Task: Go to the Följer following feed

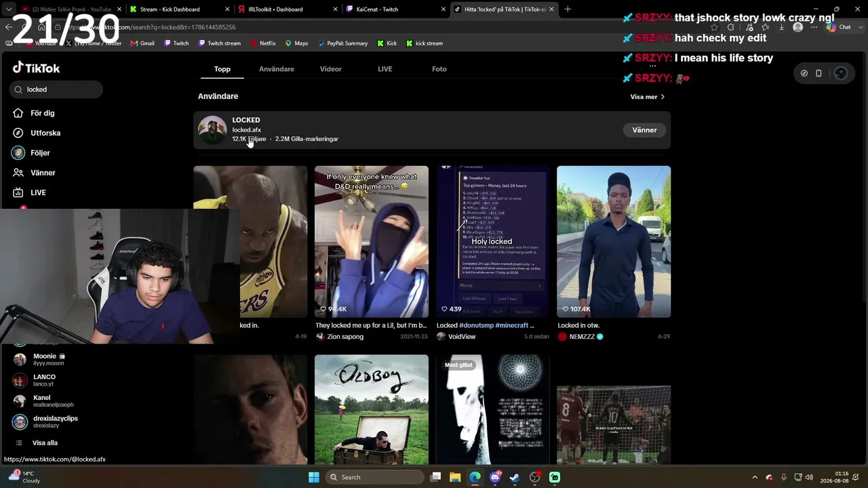Action: click(x=31, y=153)
